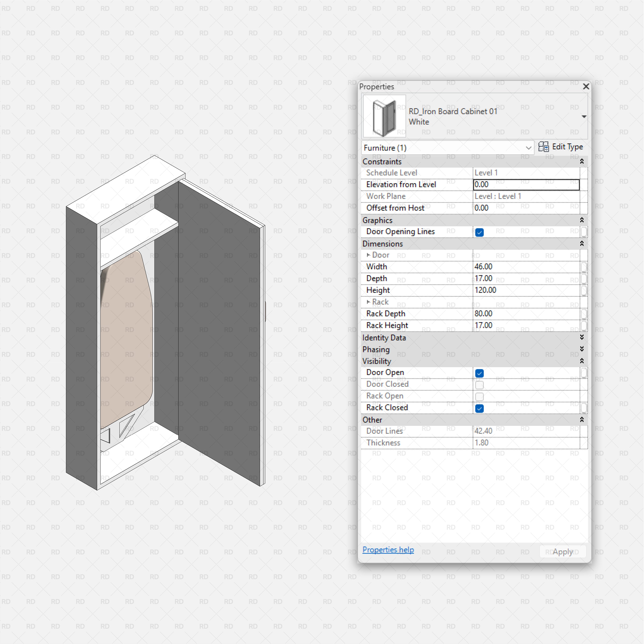Click the associate parameter button beside Rack Height
The width and height of the screenshot is (644, 644).
pos(584,325)
